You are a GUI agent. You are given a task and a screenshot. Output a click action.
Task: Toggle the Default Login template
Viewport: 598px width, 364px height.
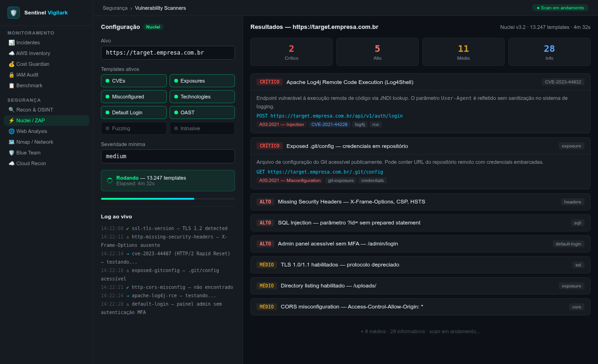pyautogui.click(x=134, y=112)
